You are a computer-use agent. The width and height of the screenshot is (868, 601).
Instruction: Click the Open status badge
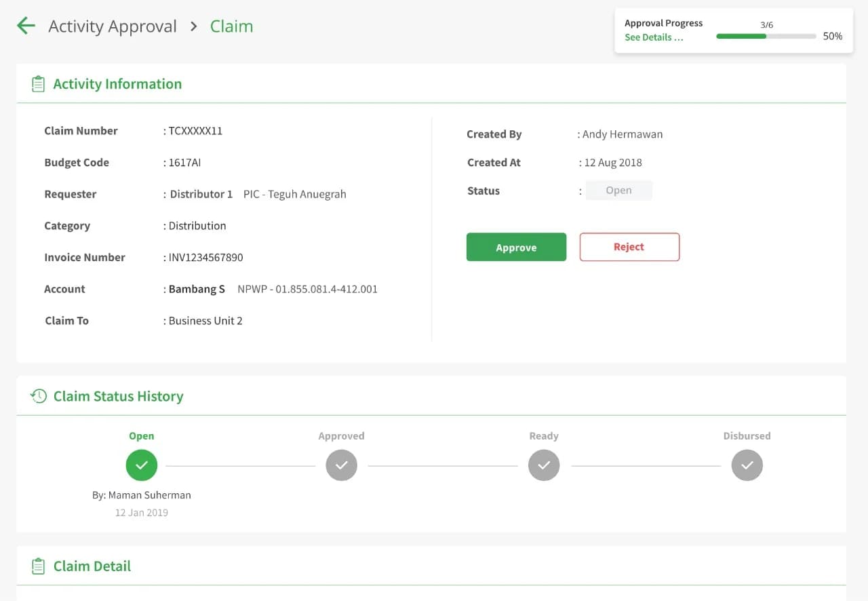coord(618,191)
